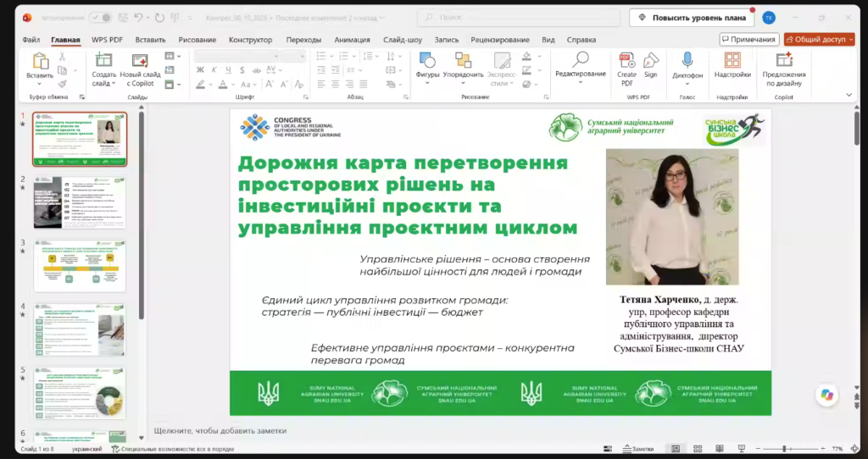This screenshot has height=459, width=868.
Task: Open the Вставить paste dropdown arrow
Action: tap(39, 84)
